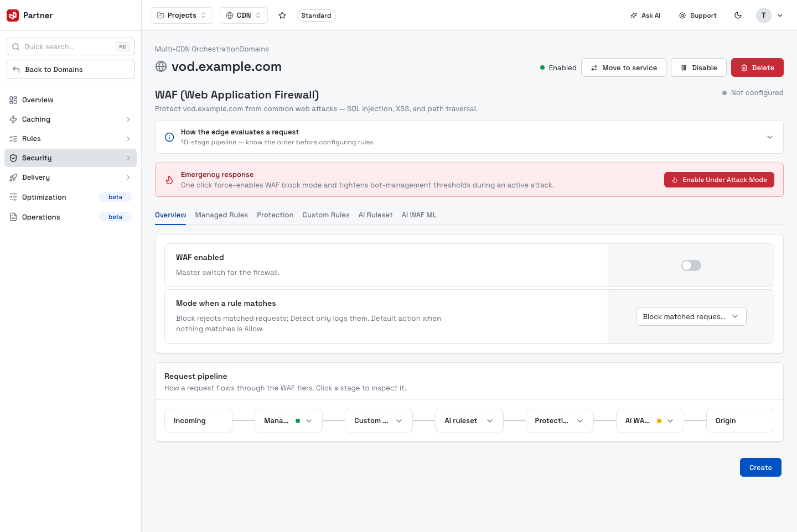Click the Security shield icon
Viewport: 797px width, 532px height.
coord(13,158)
